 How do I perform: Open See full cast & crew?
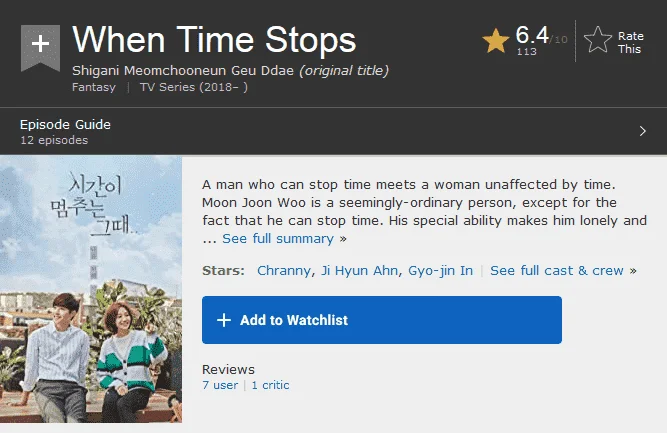pos(556,271)
